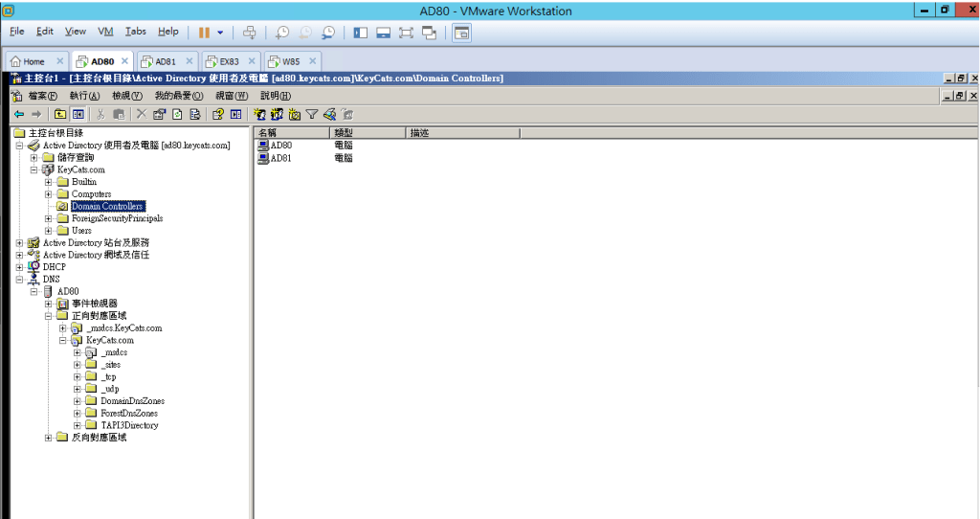
Task: Click the up one level folder icon
Action: [60, 114]
